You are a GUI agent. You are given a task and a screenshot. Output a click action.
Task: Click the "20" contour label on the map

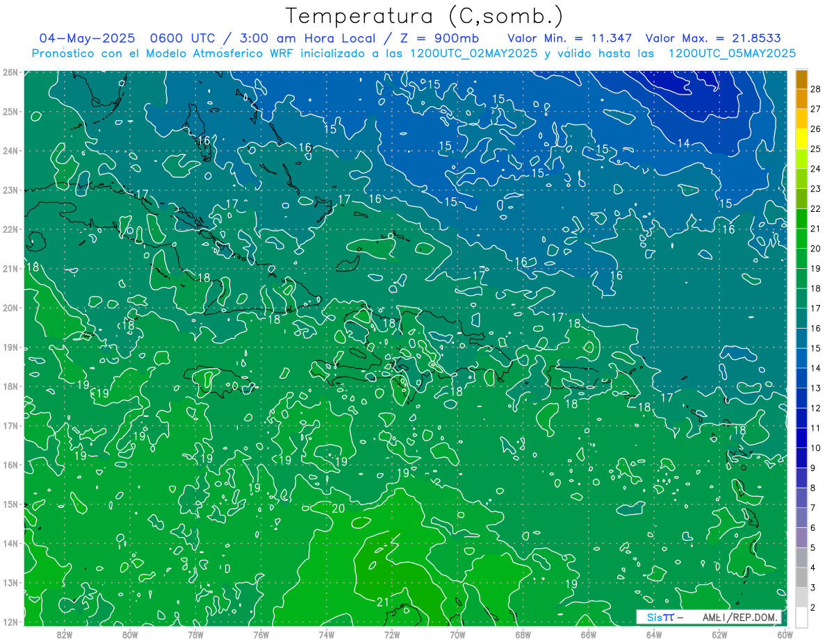coord(338,509)
